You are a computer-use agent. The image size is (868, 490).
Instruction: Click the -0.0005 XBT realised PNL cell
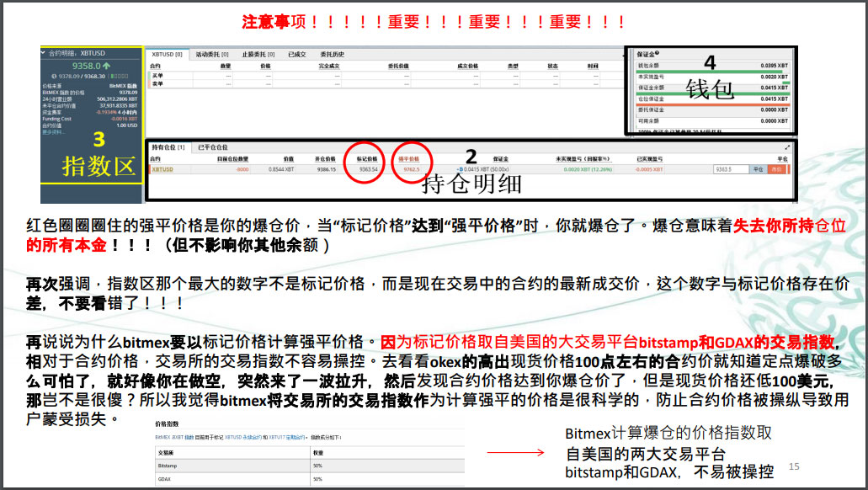tap(649, 169)
